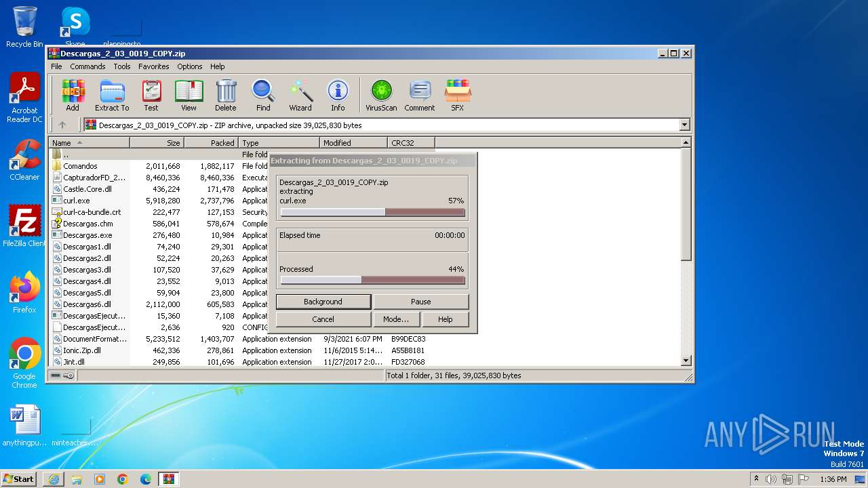The height and width of the screenshot is (488, 868).
Task: Click the Test archive icon
Action: [151, 96]
